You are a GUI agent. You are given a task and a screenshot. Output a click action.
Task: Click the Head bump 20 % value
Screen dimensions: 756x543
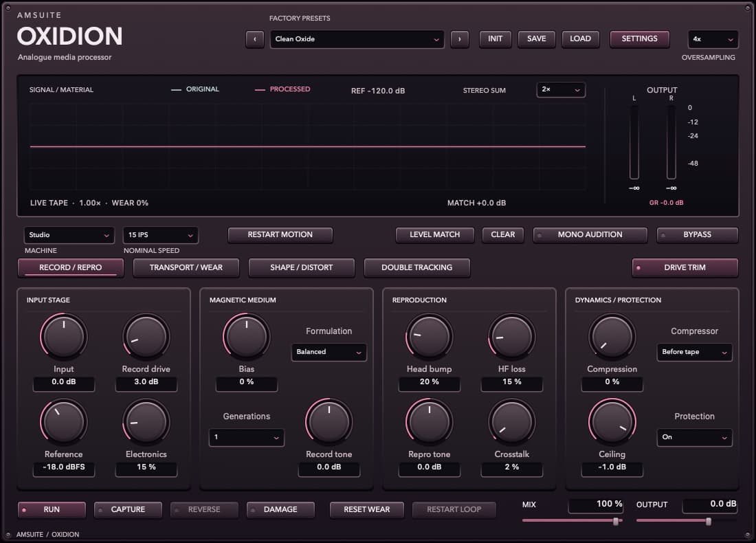pyautogui.click(x=429, y=382)
